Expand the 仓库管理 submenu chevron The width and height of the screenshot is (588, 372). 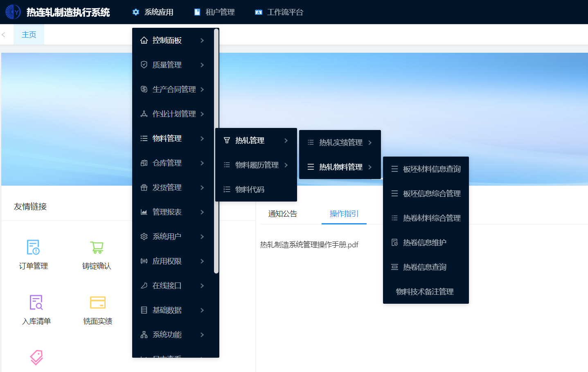click(x=202, y=163)
